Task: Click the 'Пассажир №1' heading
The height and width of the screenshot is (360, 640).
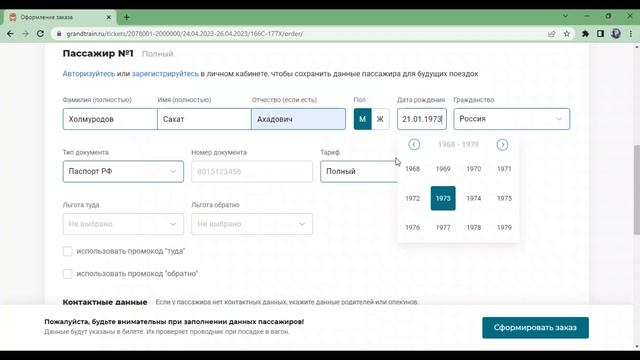Action: coord(98,53)
